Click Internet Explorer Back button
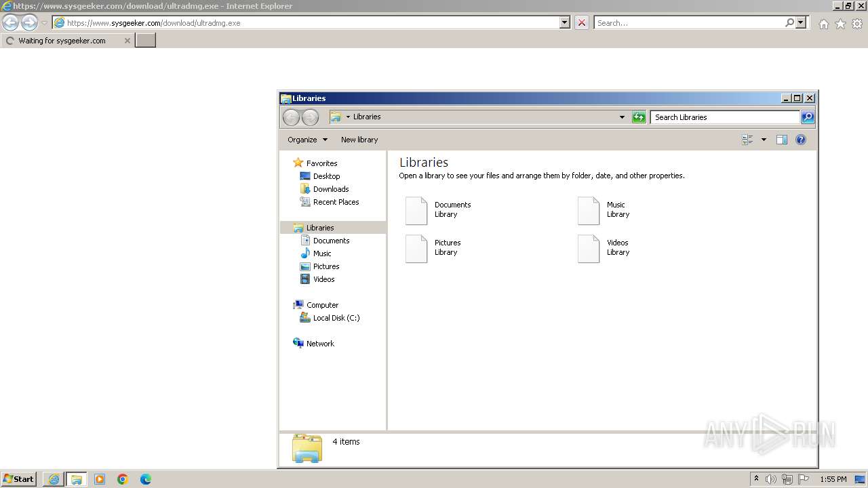This screenshot has width=868, height=488. [x=11, y=22]
